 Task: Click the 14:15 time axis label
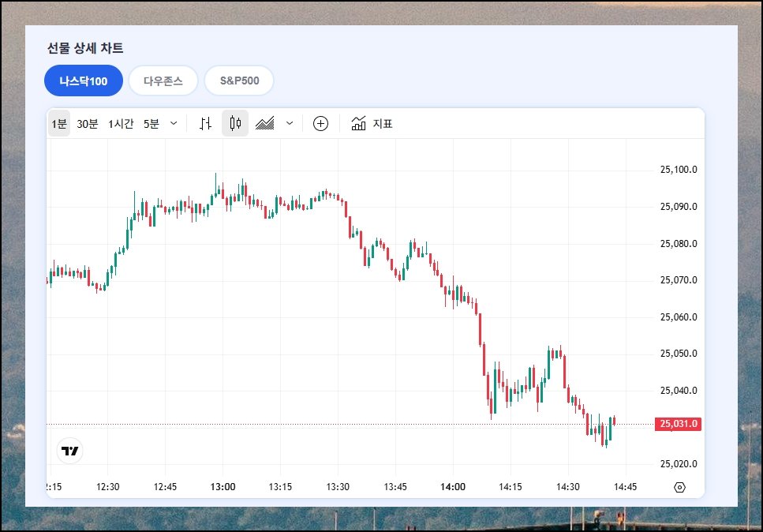[511, 487]
